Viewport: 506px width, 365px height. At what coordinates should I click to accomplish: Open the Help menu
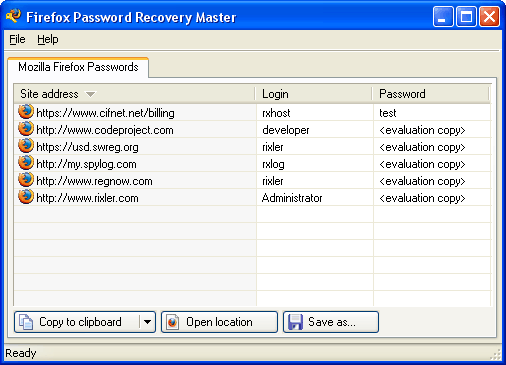click(x=48, y=39)
